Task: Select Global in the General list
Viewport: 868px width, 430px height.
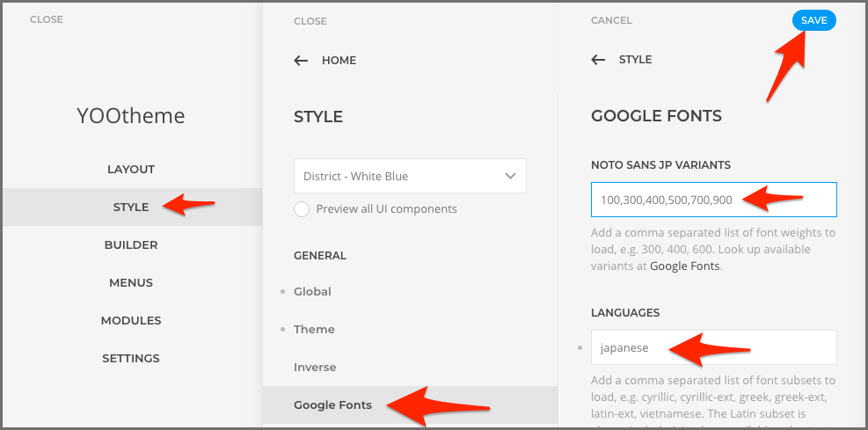Action: 312,291
